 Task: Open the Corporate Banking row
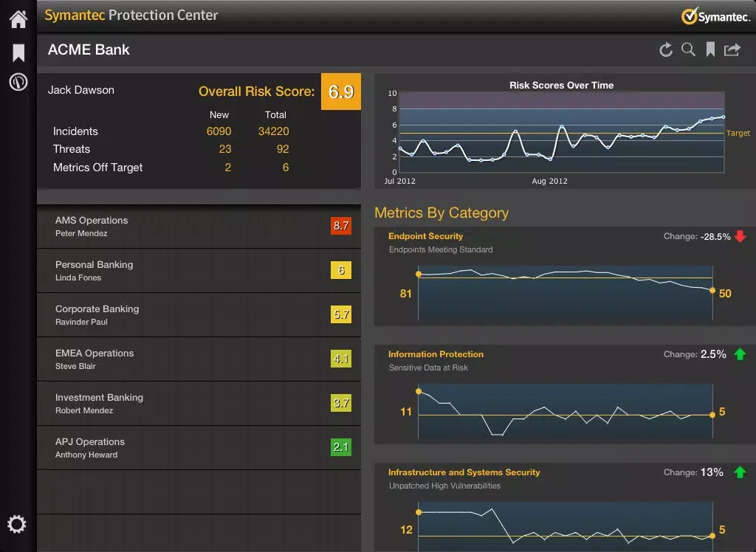pos(199,315)
